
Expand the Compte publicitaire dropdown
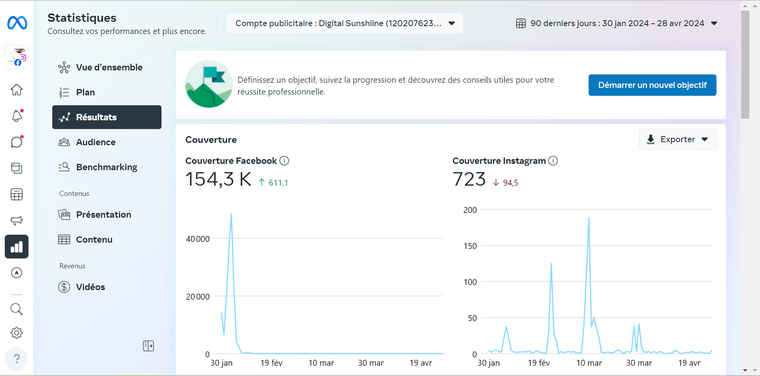345,23
